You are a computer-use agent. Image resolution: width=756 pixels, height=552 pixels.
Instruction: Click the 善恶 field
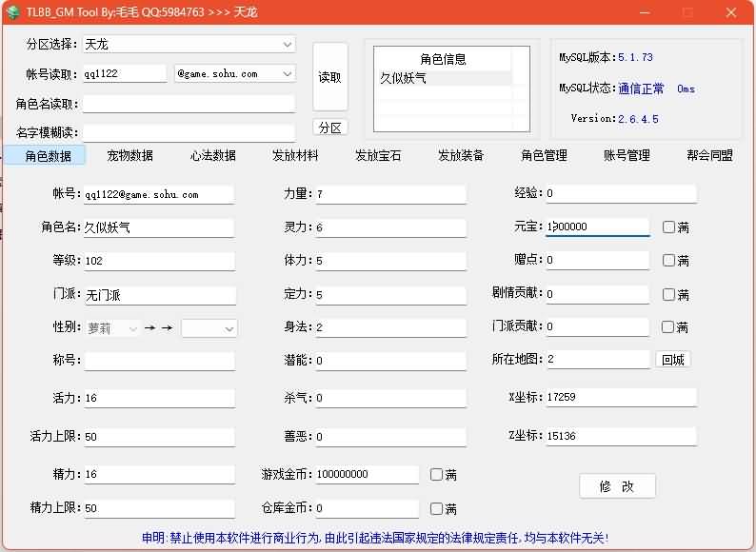(391, 437)
